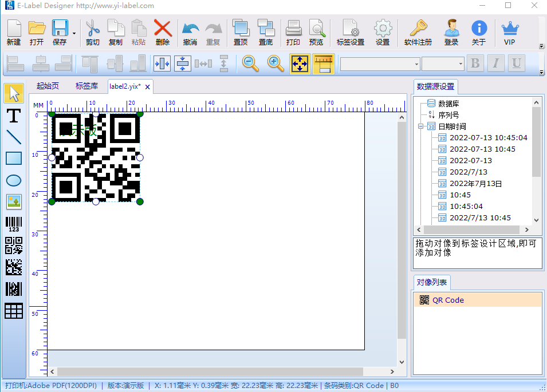Toggle the fit-to-window arrows button
Screen dimensions: 547x392
click(300, 64)
